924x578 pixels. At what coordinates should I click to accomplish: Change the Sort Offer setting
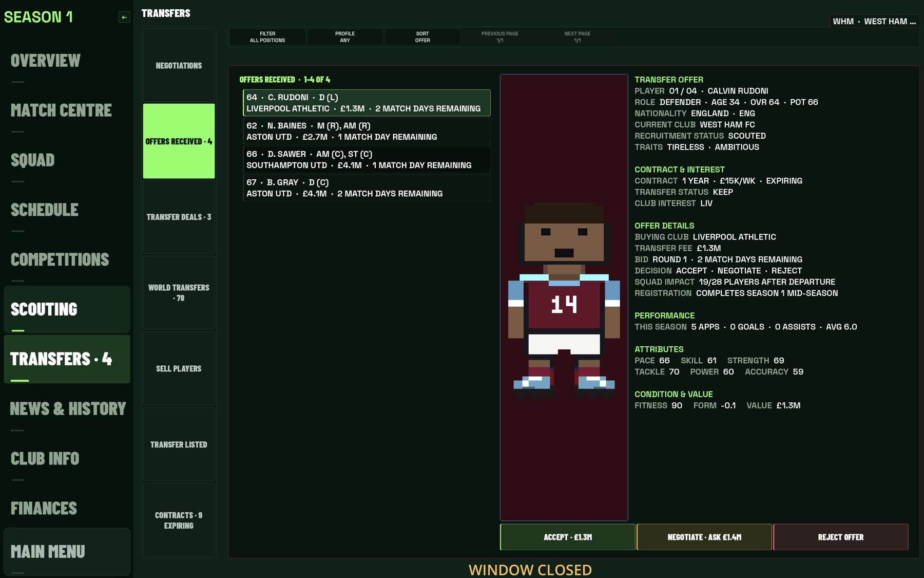[422, 37]
